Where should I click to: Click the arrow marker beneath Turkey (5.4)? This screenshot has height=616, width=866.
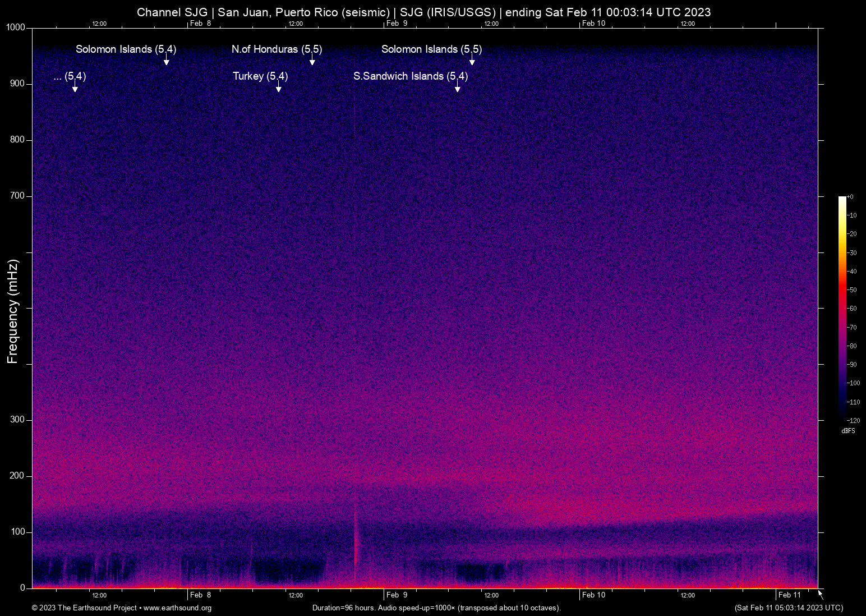coord(278,89)
